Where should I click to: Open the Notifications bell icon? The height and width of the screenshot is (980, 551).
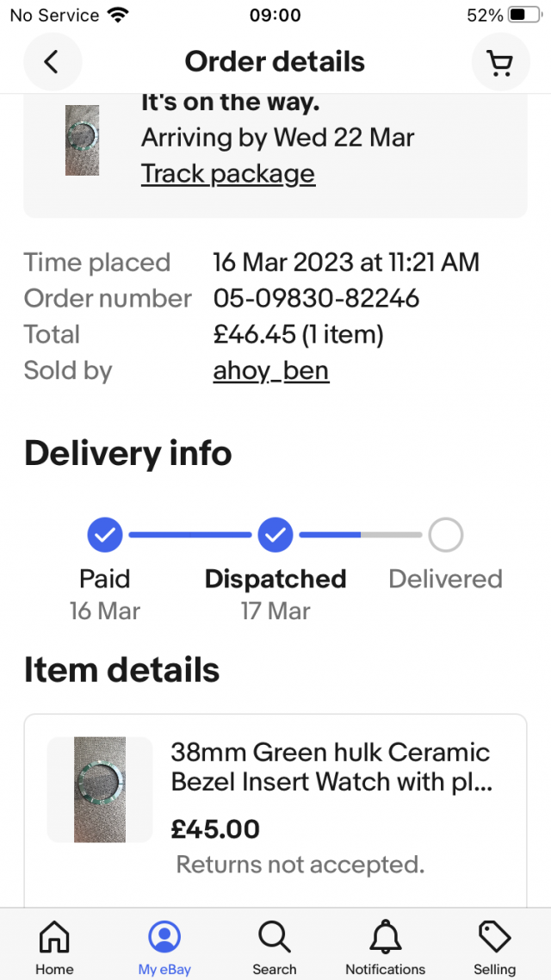(386, 937)
